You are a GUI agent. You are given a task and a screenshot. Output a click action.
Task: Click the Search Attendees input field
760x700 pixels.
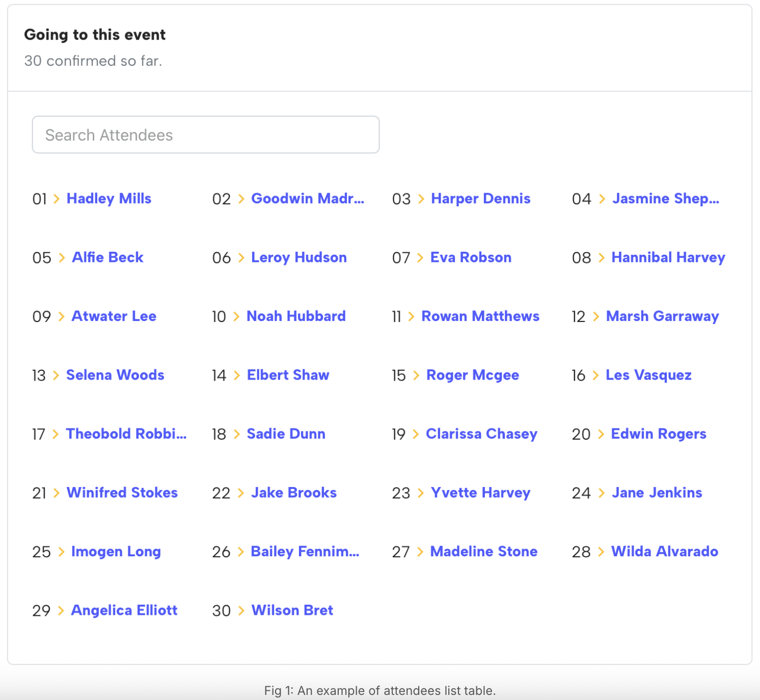coord(205,135)
